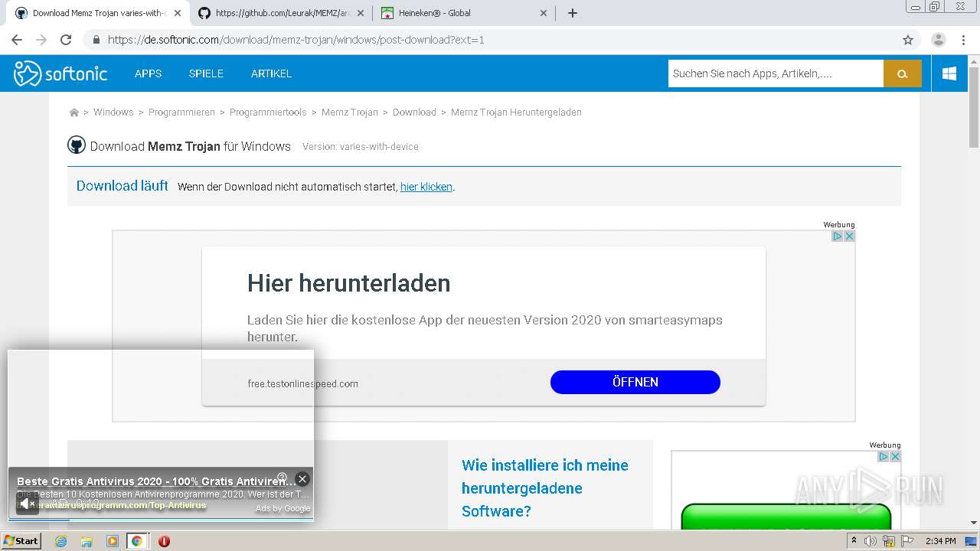Close the sidebar ad with X
The width and height of the screenshot is (980, 551).
coord(895,457)
